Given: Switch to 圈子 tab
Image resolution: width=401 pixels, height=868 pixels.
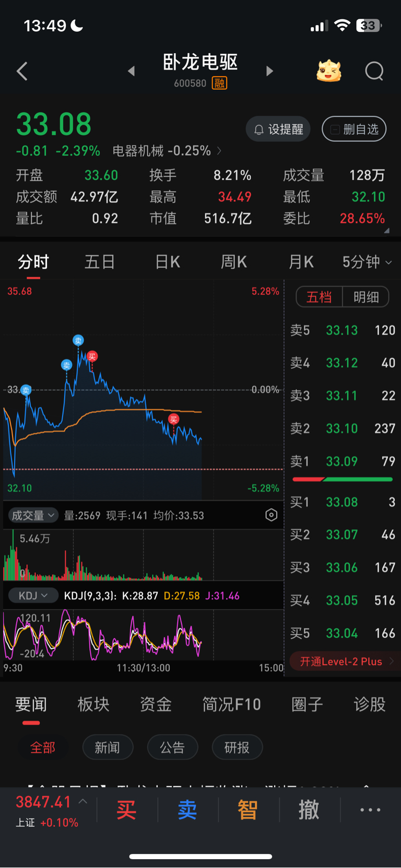Looking at the screenshot, I should coord(307,705).
